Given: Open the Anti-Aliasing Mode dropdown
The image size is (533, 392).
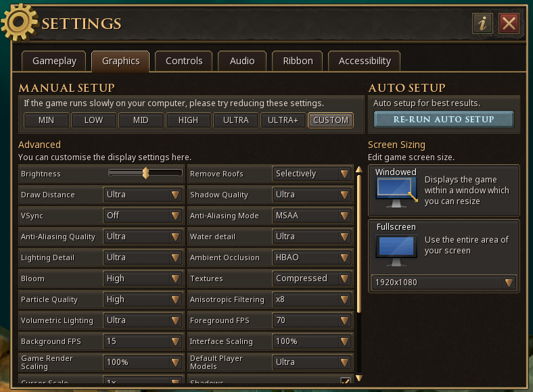Looking at the screenshot, I should (x=312, y=216).
